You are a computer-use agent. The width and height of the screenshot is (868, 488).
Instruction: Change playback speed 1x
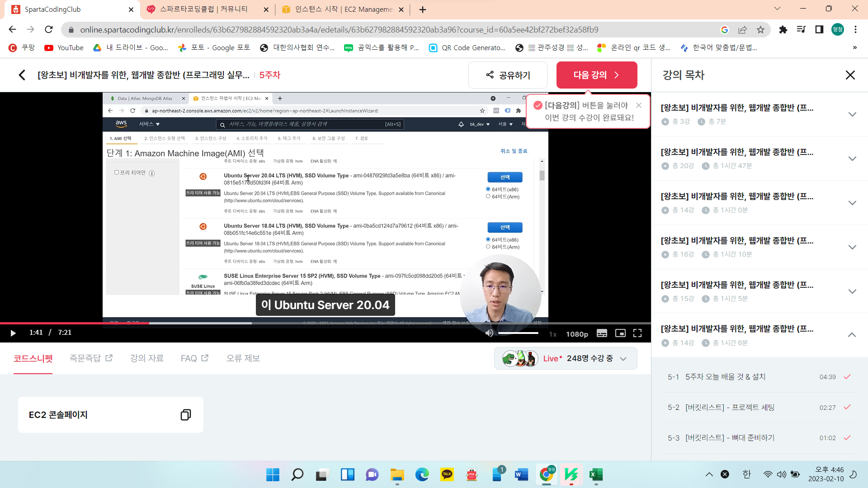552,334
